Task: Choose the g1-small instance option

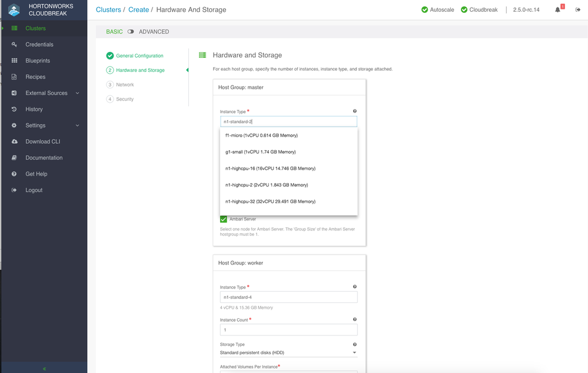Action: click(260, 152)
